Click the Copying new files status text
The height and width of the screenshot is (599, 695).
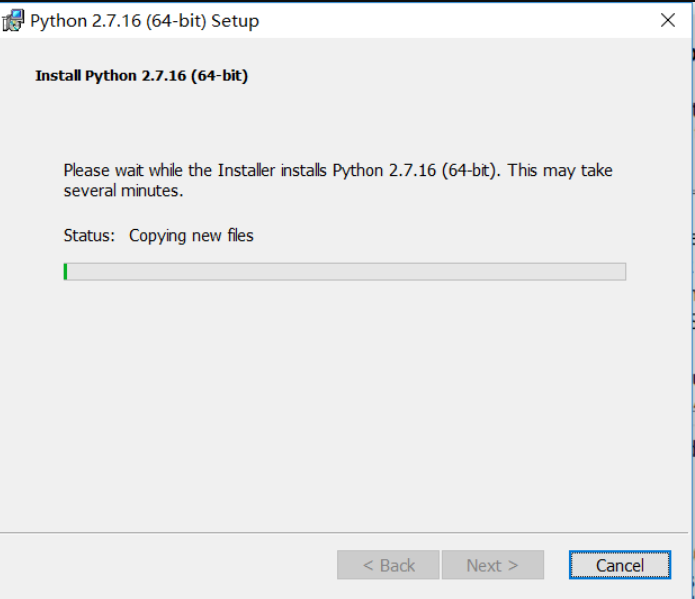click(191, 235)
